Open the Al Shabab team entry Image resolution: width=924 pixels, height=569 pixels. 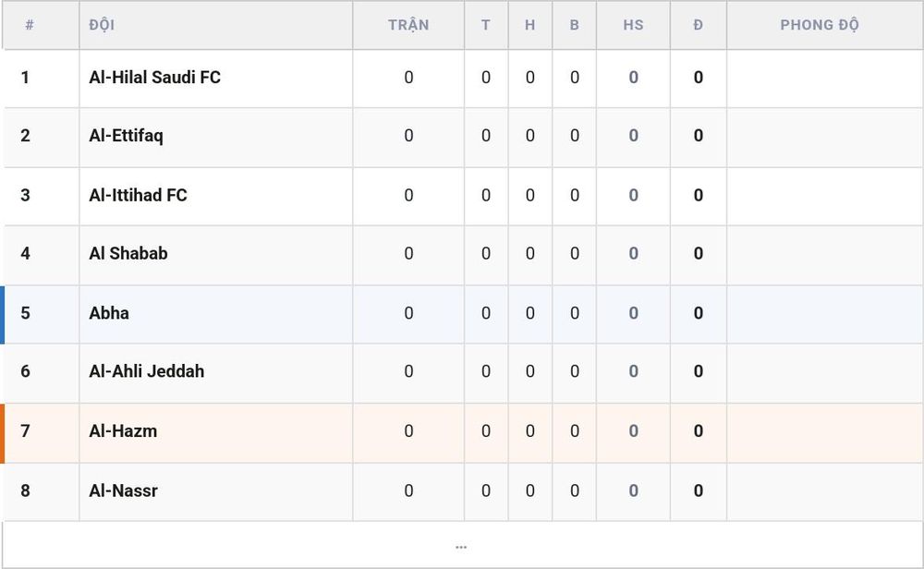click(x=128, y=253)
